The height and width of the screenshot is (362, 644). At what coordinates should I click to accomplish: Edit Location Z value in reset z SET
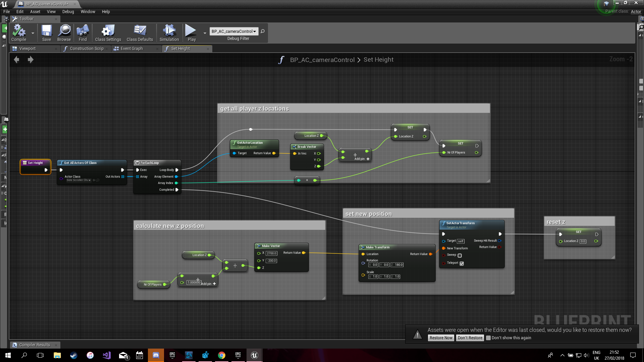coord(583,241)
